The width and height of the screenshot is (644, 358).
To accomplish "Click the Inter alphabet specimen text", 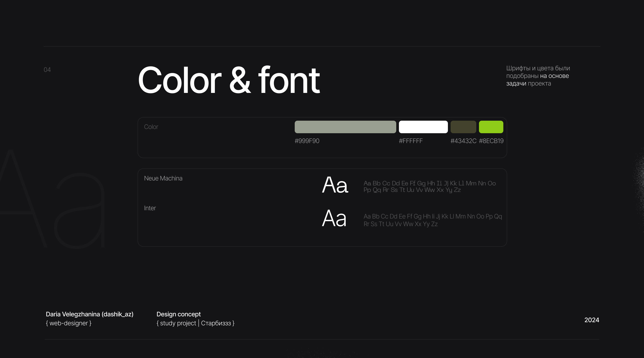I will 432,220.
